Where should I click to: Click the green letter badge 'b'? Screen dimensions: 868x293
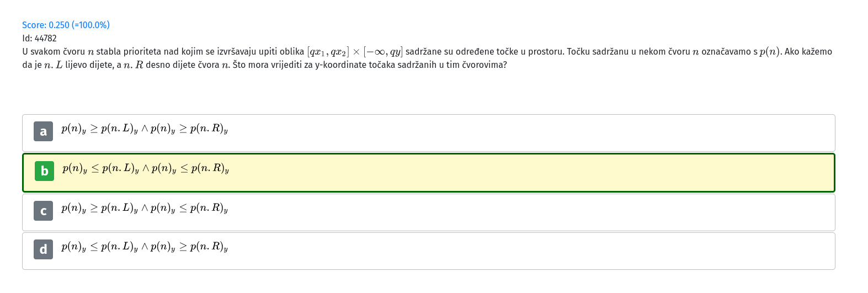click(x=44, y=171)
